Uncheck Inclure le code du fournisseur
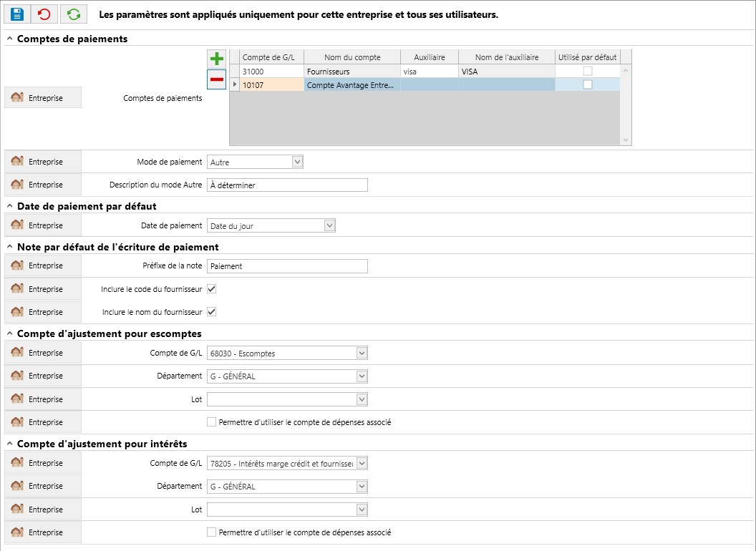Image resolution: width=756 pixels, height=551 pixels. 211,289
